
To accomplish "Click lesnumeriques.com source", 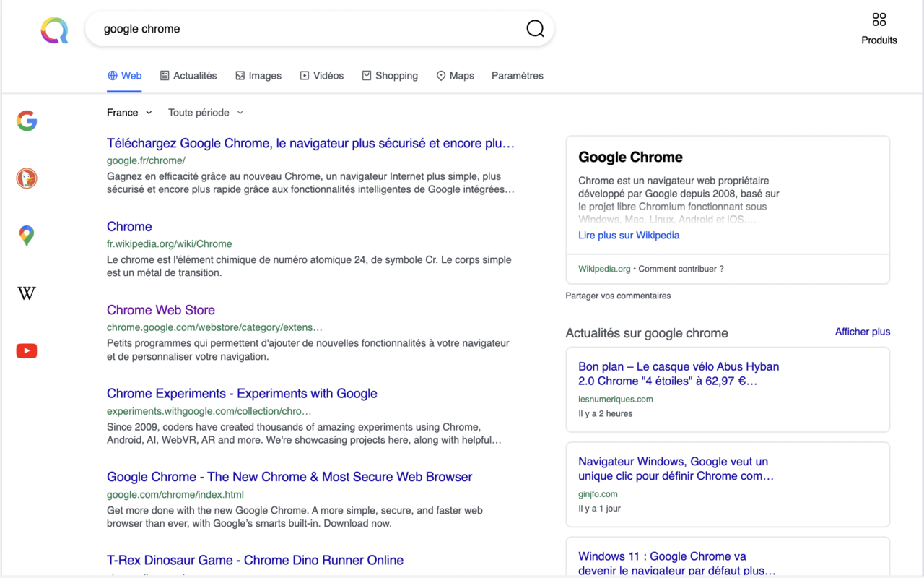I will (616, 399).
